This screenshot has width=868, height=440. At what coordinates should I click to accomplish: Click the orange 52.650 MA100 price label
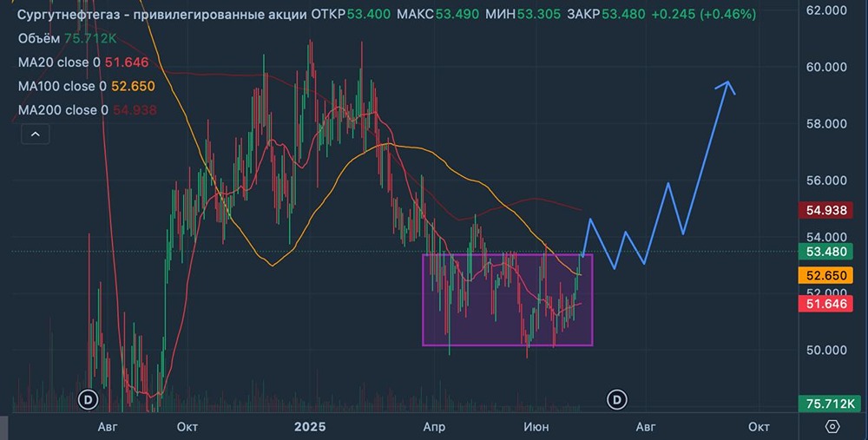[825, 276]
